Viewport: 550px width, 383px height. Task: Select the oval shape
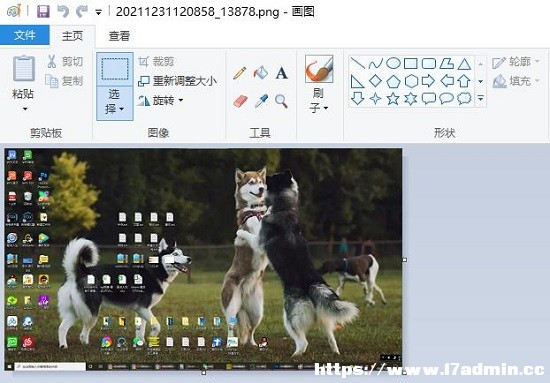coord(393,63)
